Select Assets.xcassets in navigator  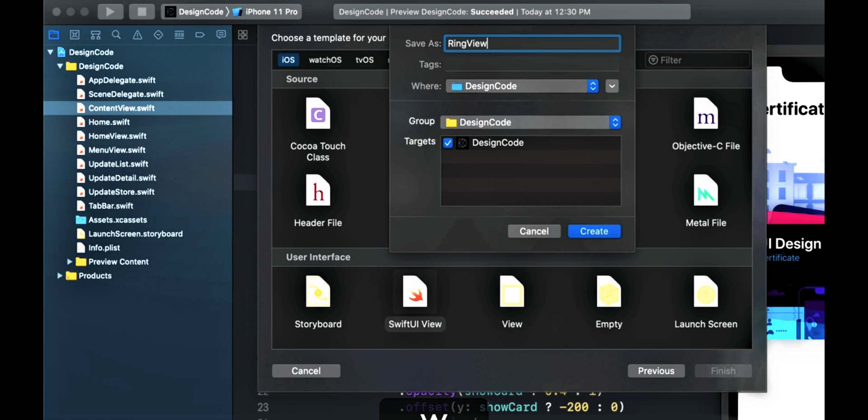pos(137,220)
